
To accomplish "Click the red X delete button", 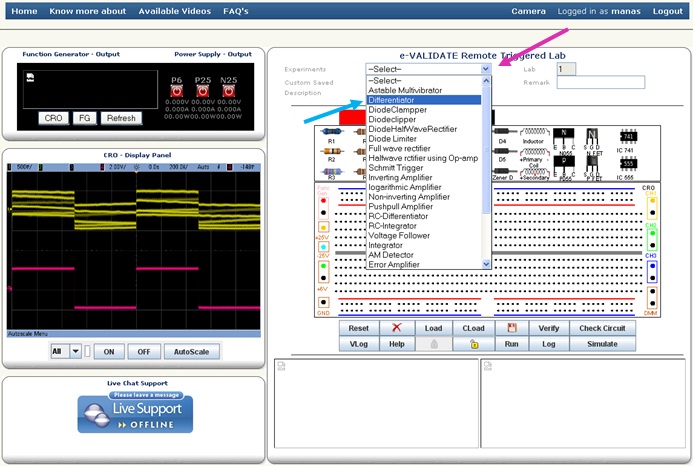I will (397, 328).
